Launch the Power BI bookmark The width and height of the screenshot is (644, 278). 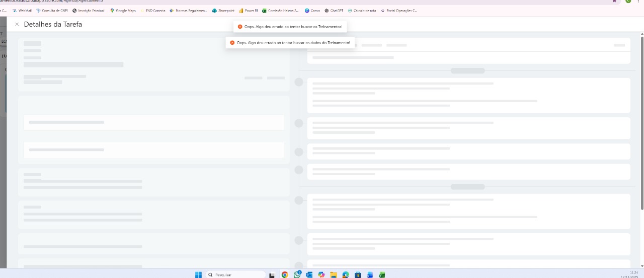pos(249,11)
